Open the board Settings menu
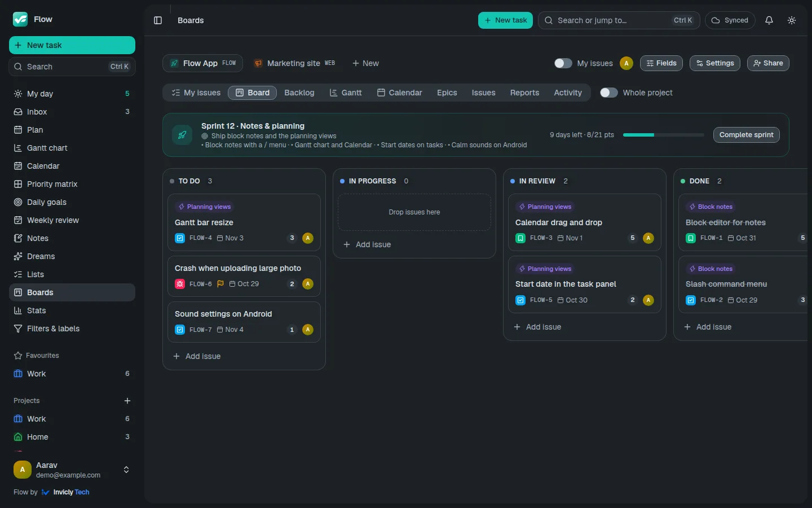This screenshot has width=812, height=508. [715, 63]
